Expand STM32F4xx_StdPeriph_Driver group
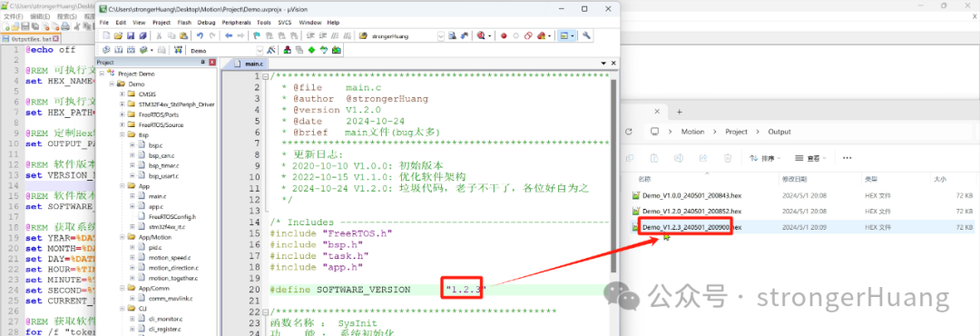Image resolution: width=980 pixels, height=336 pixels. [x=122, y=104]
